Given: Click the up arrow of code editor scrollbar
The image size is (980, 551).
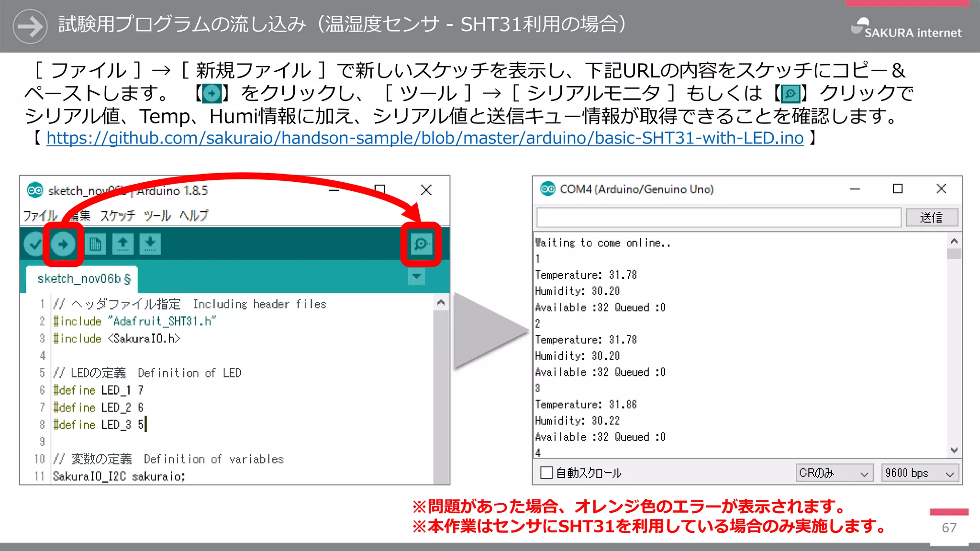Looking at the screenshot, I should point(441,302).
